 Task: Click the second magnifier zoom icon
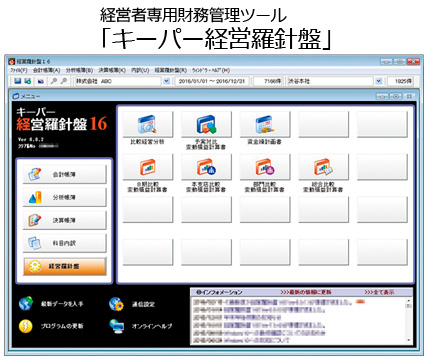click(64, 81)
